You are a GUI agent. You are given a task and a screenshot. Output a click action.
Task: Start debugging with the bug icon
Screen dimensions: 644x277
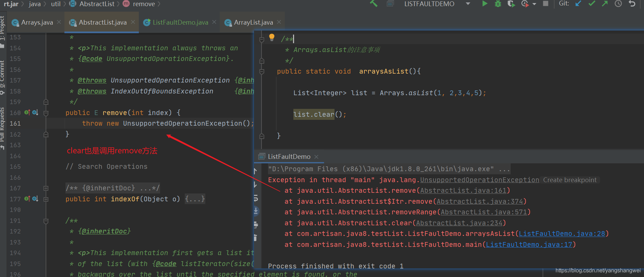(x=498, y=4)
